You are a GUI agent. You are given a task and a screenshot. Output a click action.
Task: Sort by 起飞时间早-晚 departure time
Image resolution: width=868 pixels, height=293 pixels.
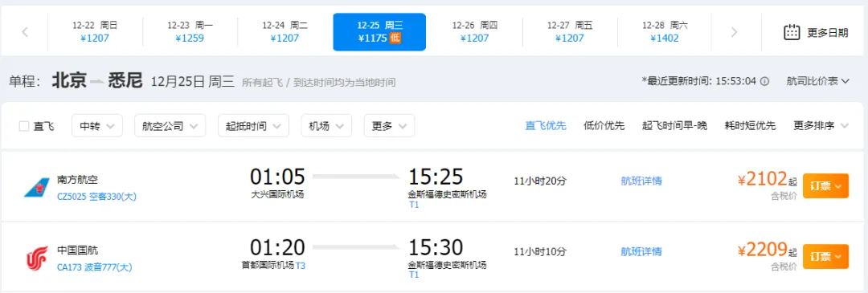(674, 125)
